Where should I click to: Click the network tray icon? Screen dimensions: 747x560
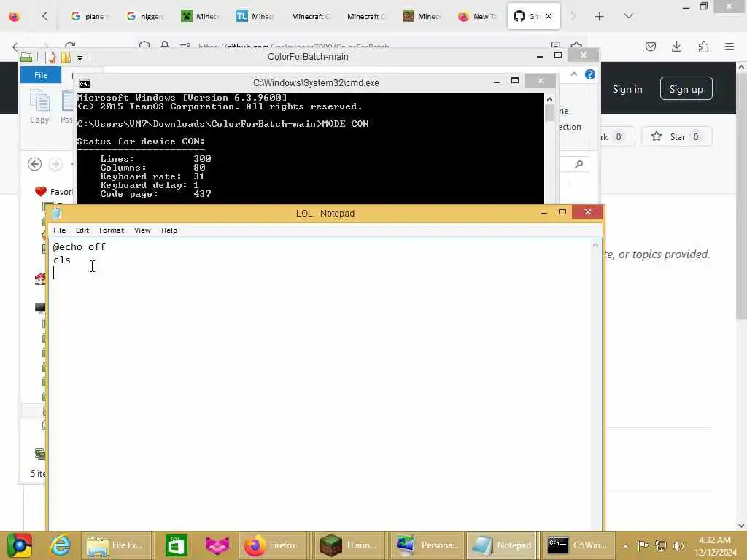pos(661,545)
